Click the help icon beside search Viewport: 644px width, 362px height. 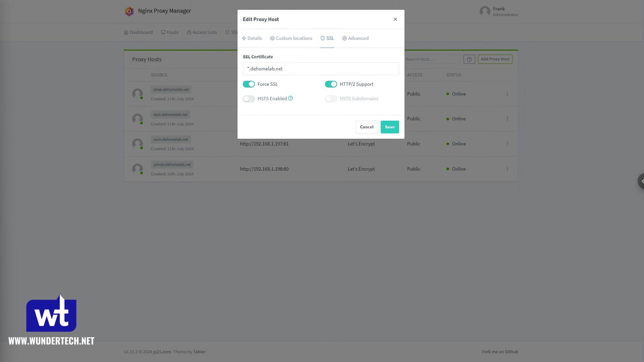tap(469, 59)
